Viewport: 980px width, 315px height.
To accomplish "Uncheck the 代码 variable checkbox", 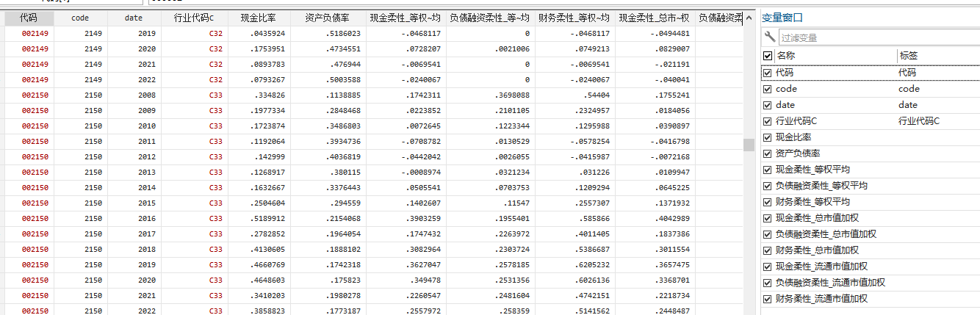I will tap(768, 73).
